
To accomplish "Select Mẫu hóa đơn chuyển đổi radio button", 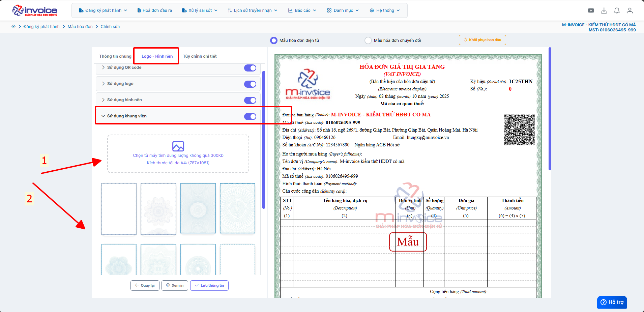I will pos(368,40).
